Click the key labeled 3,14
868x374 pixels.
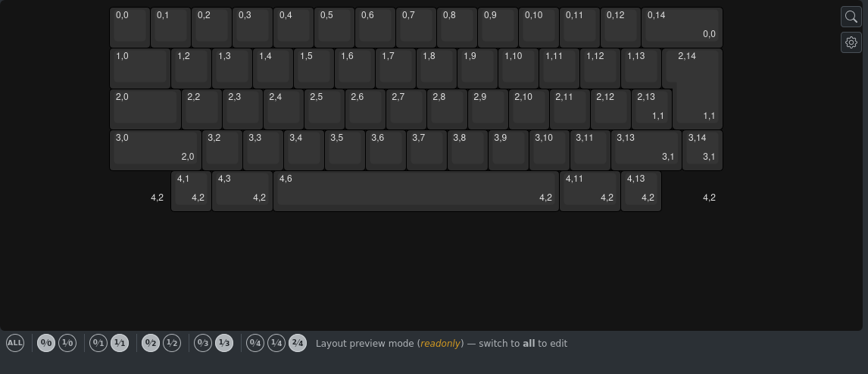click(x=702, y=150)
